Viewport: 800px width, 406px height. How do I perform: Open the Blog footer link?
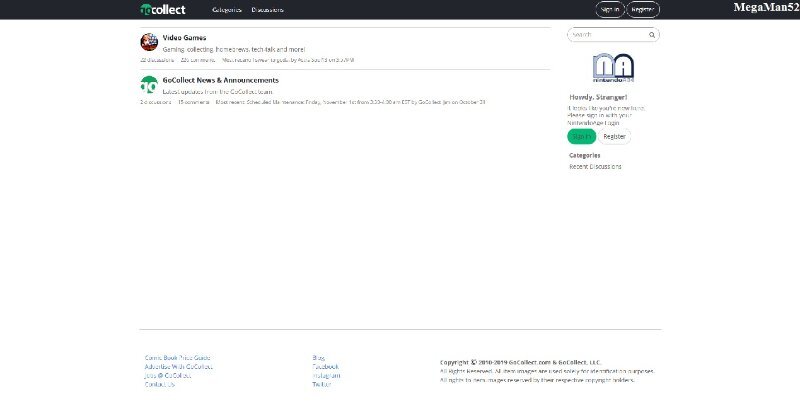pos(318,357)
